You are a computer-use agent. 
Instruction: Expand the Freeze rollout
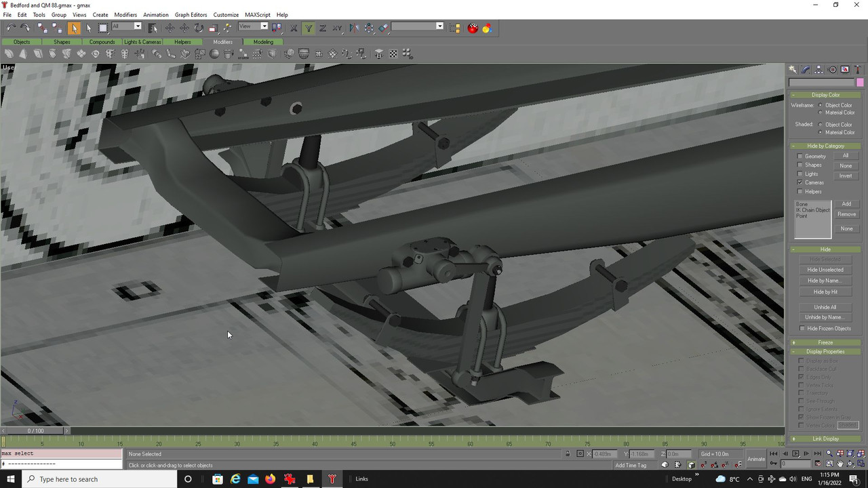click(825, 342)
